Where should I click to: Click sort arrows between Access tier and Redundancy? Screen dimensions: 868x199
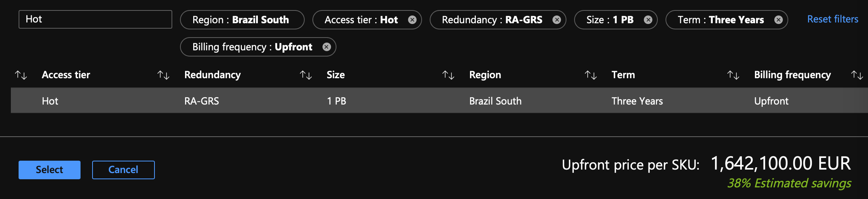point(163,75)
